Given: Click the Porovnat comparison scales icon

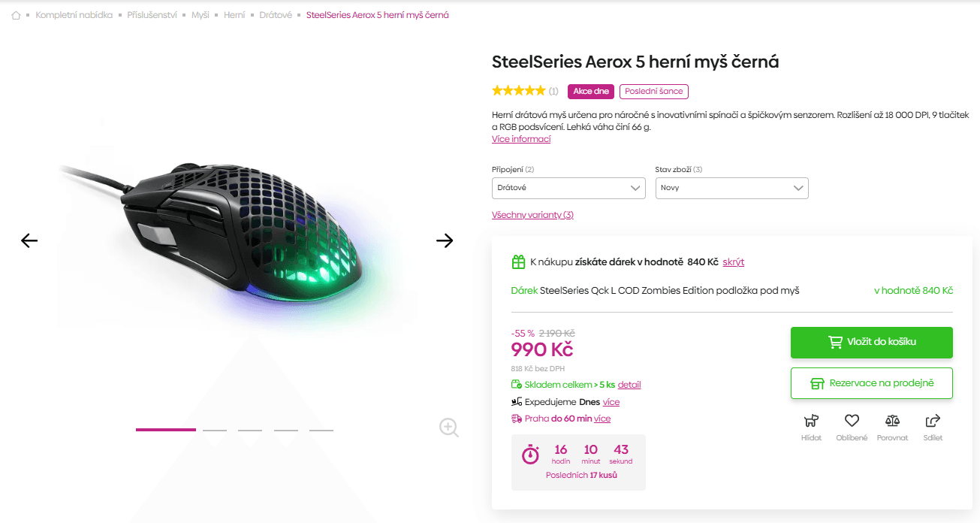Looking at the screenshot, I should 892,422.
